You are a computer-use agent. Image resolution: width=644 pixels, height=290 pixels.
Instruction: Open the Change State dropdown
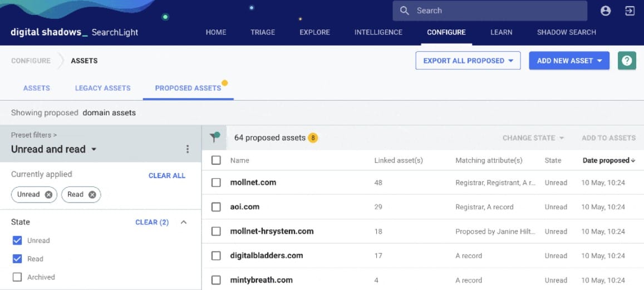(534, 138)
